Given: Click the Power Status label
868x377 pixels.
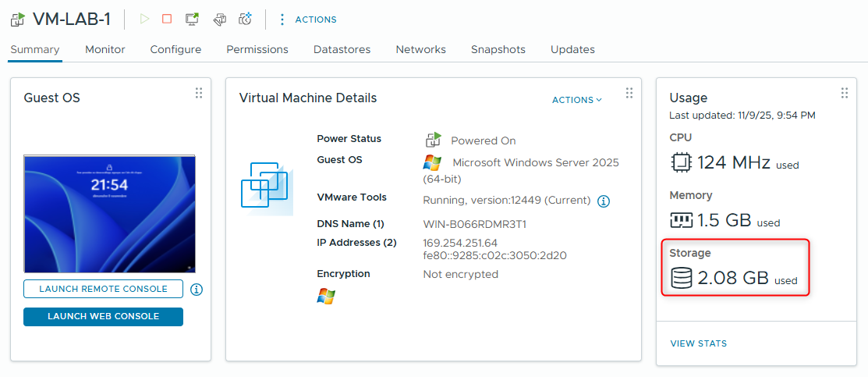Looking at the screenshot, I should 349,139.
